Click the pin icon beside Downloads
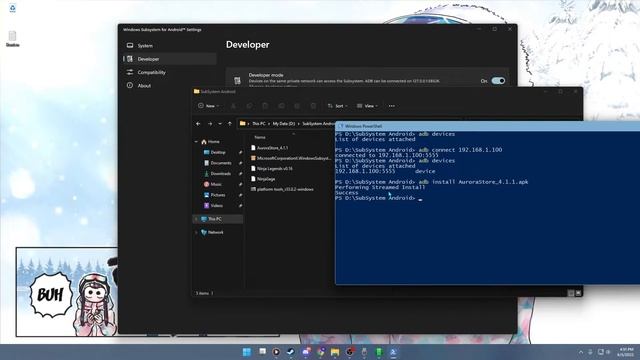The height and width of the screenshot is (360, 640). [x=240, y=173]
